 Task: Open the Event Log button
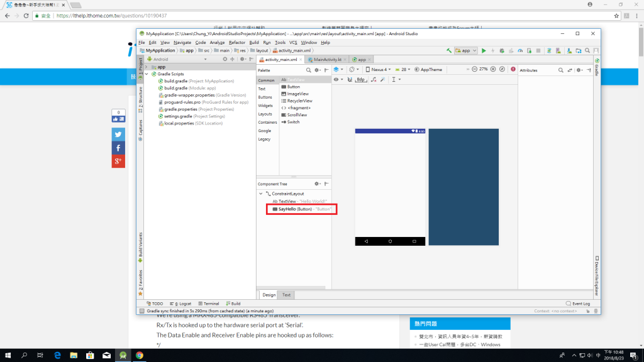[x=578, y=304]
